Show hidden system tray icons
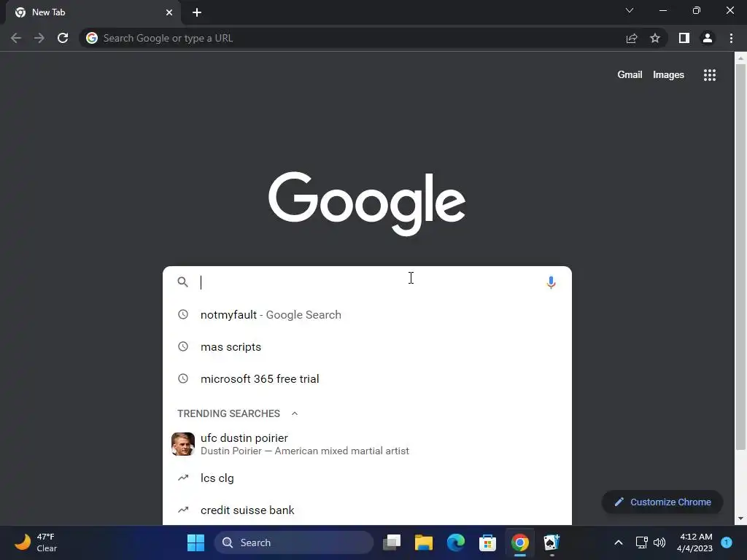 coord(619,542)
